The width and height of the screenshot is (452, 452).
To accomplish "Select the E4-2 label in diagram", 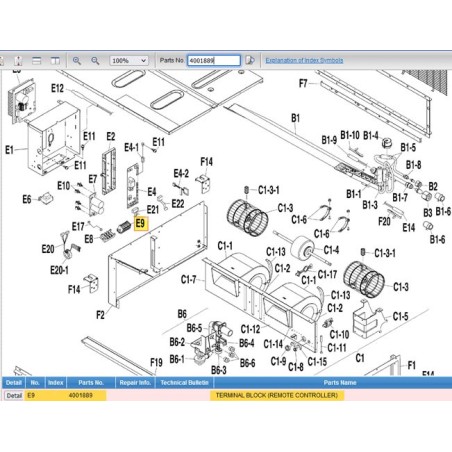I will tap(181, 173).
